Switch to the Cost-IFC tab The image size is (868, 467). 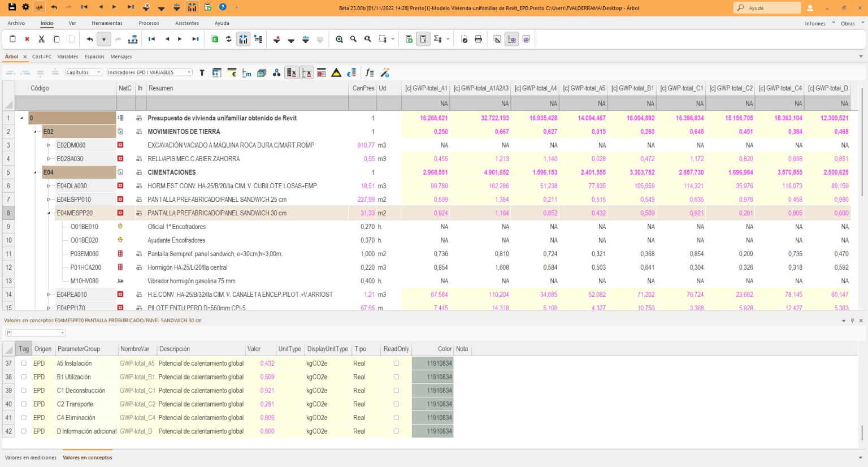point(42,57)
